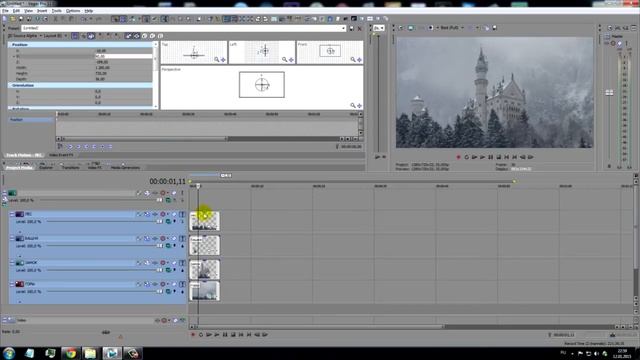Open the Insert menu
Screen dimensions: 640x360
click(42, 11)
